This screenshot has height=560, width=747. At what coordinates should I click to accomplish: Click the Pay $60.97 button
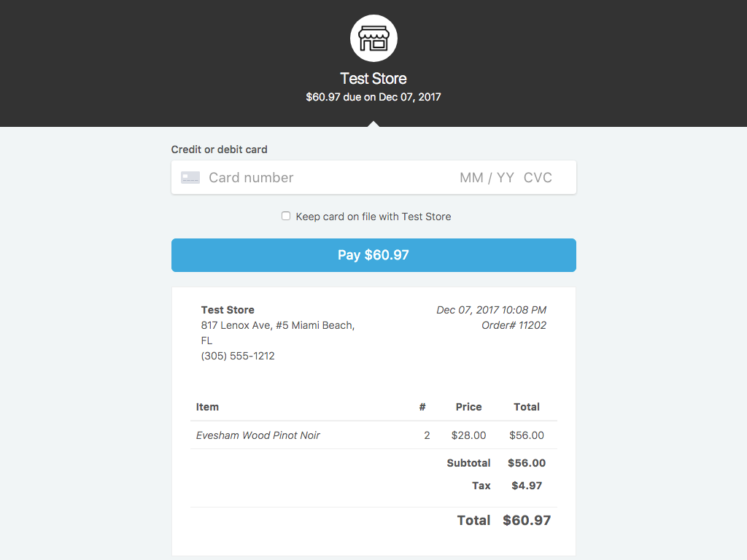[373, 255]
